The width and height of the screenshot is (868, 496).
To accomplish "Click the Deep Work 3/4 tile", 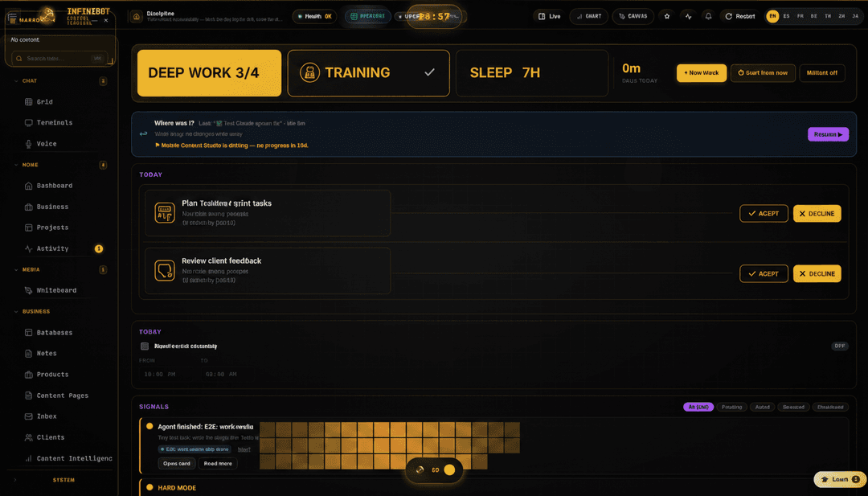I will click(209, 73).
